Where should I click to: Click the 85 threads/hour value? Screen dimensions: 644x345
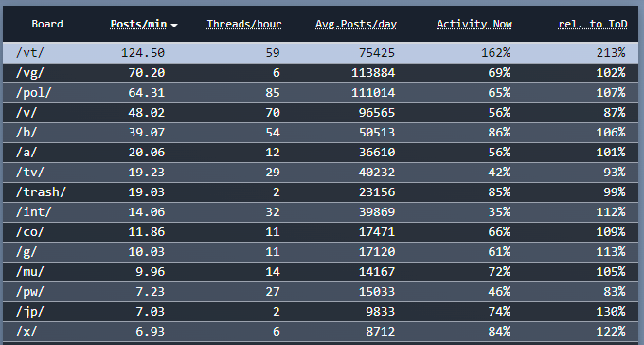pyautogui.click(x=273, y=93)
